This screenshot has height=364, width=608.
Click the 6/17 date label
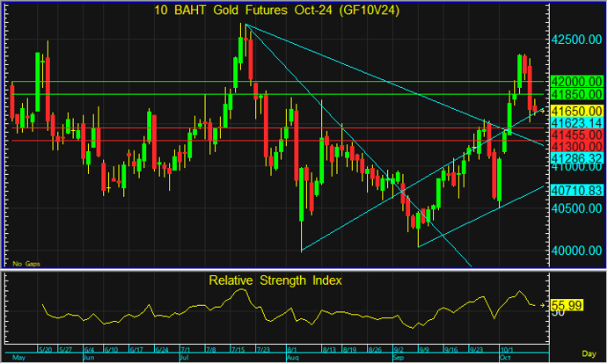coord(136,350)
